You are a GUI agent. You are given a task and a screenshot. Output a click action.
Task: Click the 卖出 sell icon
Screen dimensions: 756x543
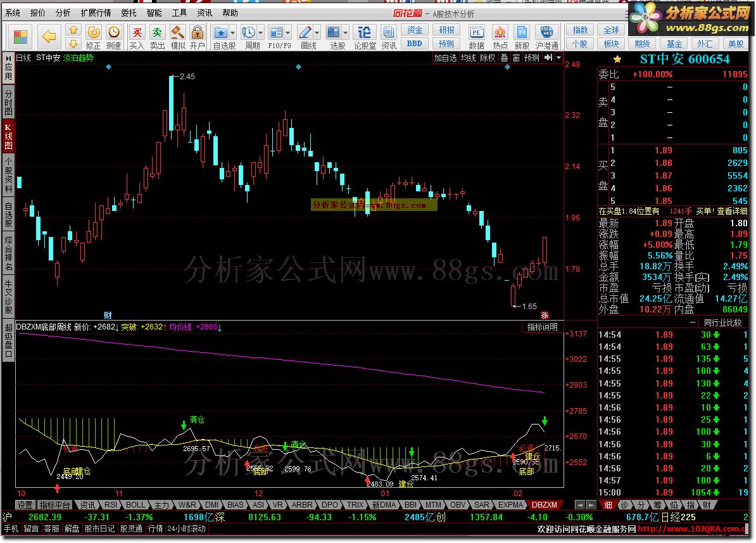[x=157, y=37]
